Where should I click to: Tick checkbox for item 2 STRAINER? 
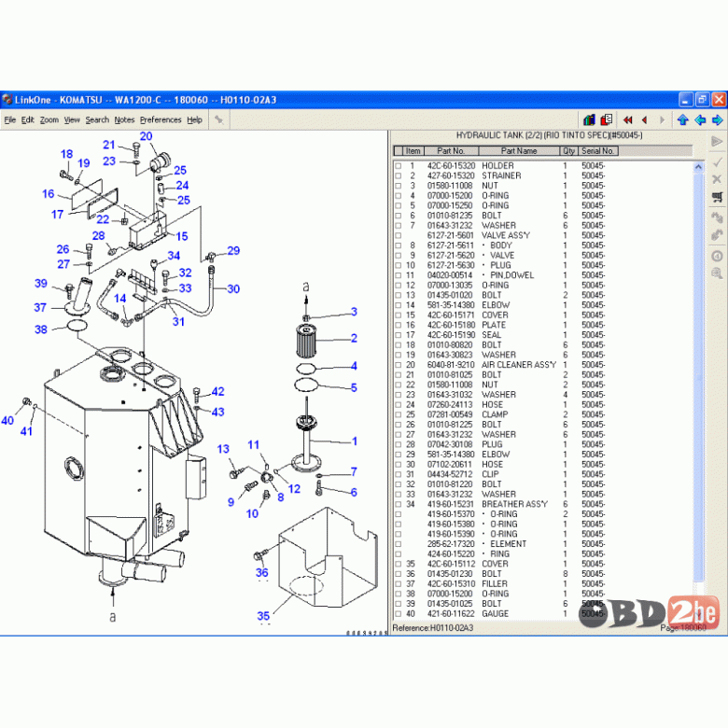[x=398, y=176]
